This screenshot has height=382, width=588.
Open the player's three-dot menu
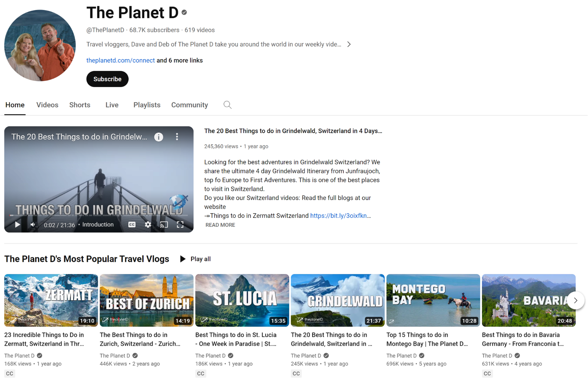177,137
